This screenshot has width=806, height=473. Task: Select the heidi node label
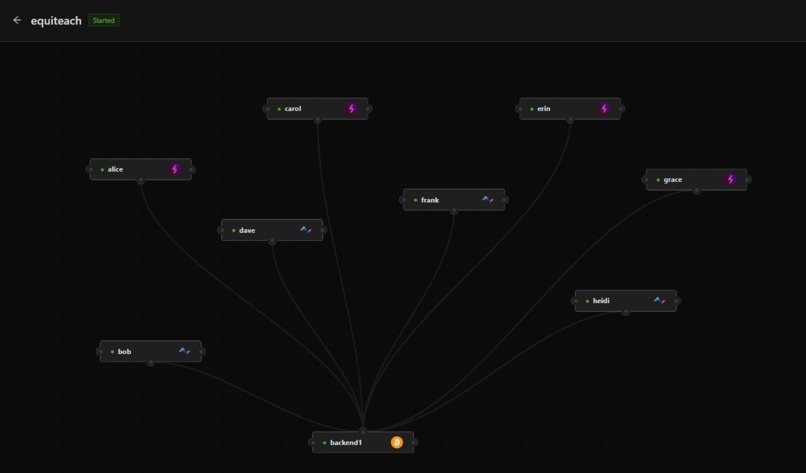pos(601,300)
